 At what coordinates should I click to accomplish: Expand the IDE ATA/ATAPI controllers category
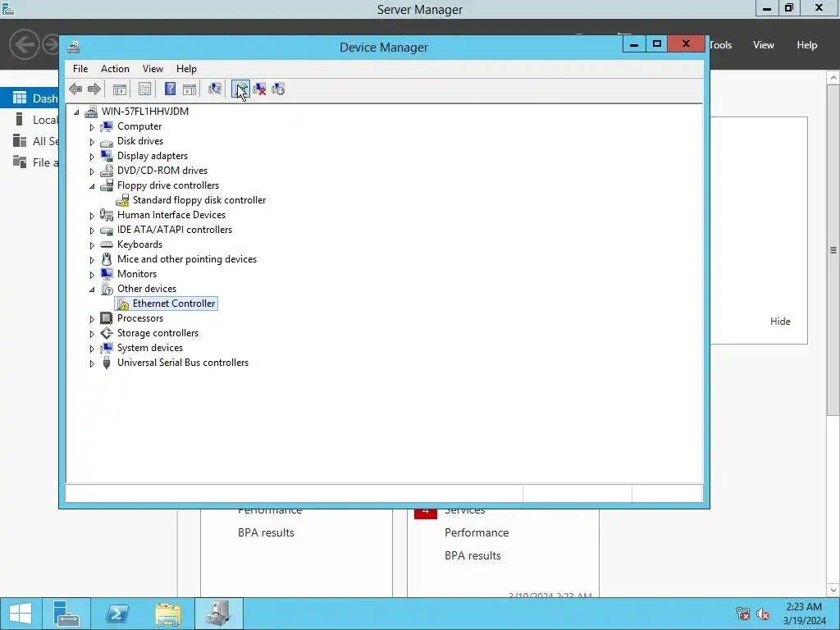92,231
